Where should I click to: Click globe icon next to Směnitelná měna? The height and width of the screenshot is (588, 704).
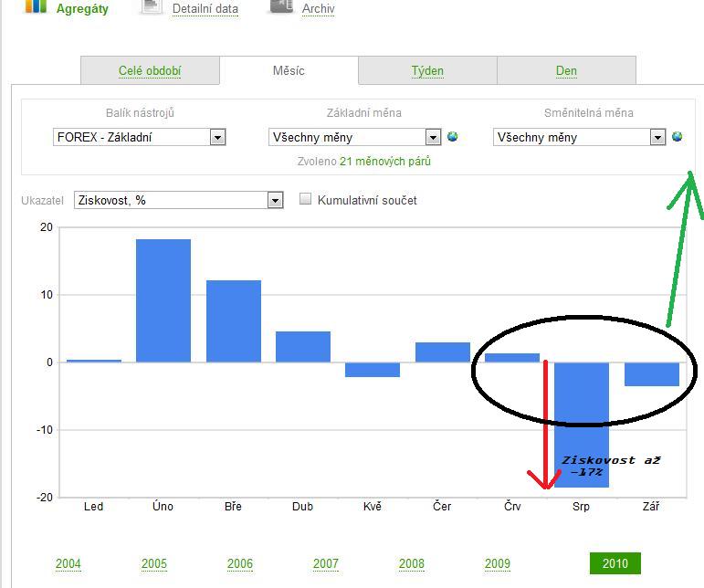click(x=677, y=136)
